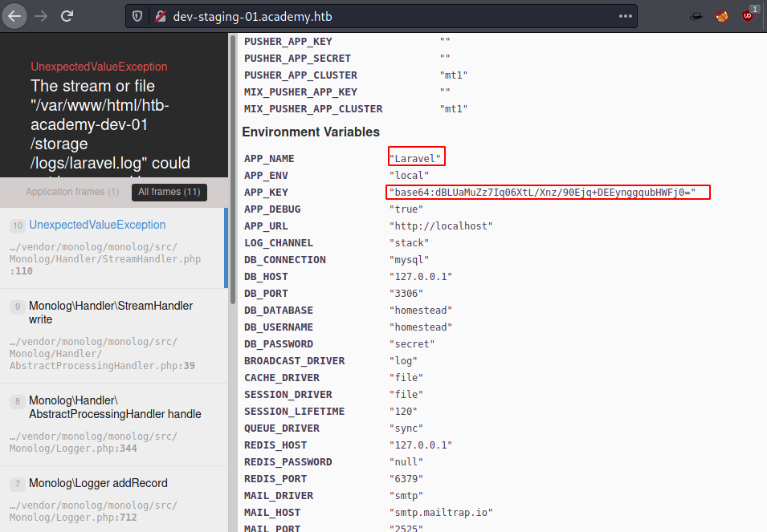Click the REDIS_HOST "127.0.0.1" value
The width and height of the screenshot is (767, 532).
pos(421,445)
